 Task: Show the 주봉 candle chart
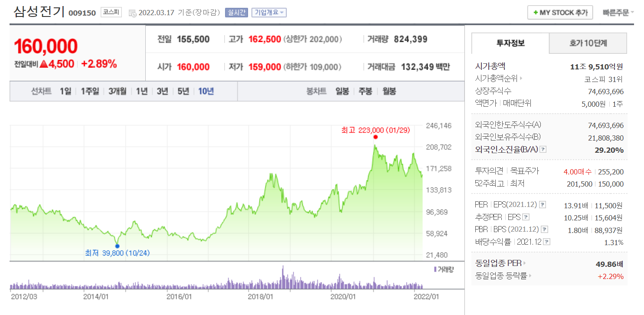pyautogui.click(x=365, y=91)
